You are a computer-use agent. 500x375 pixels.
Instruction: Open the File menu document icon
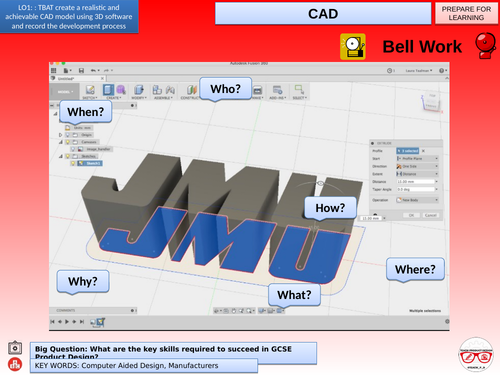pyautogui.click(x=67, y=70)
